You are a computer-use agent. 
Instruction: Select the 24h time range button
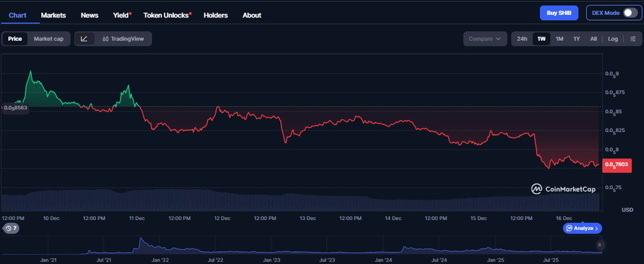(522, 39)
